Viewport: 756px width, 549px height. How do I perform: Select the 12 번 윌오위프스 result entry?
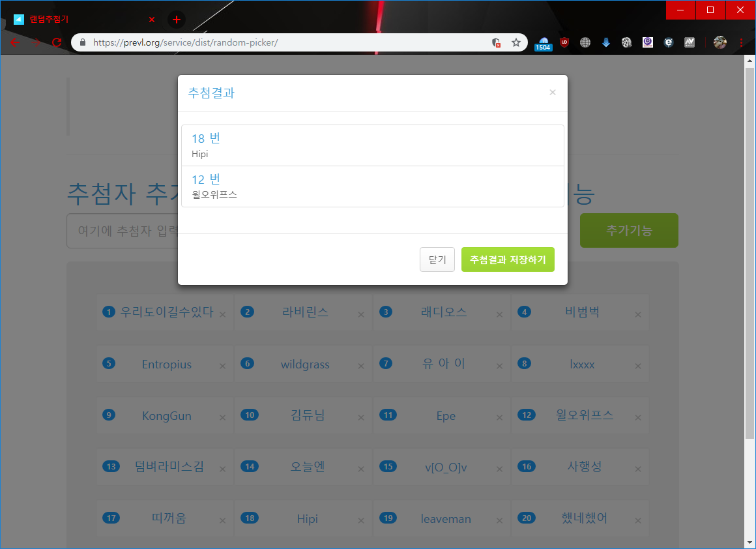pyautogui.click(x=372, y=186)
